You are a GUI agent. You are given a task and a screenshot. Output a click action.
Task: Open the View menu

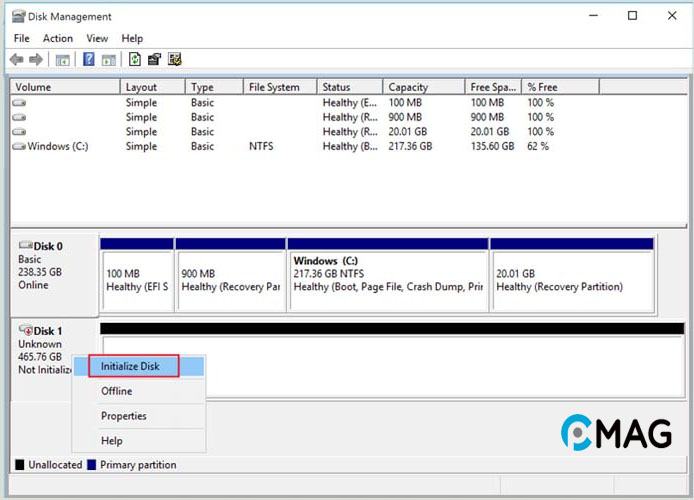point(97,38)
